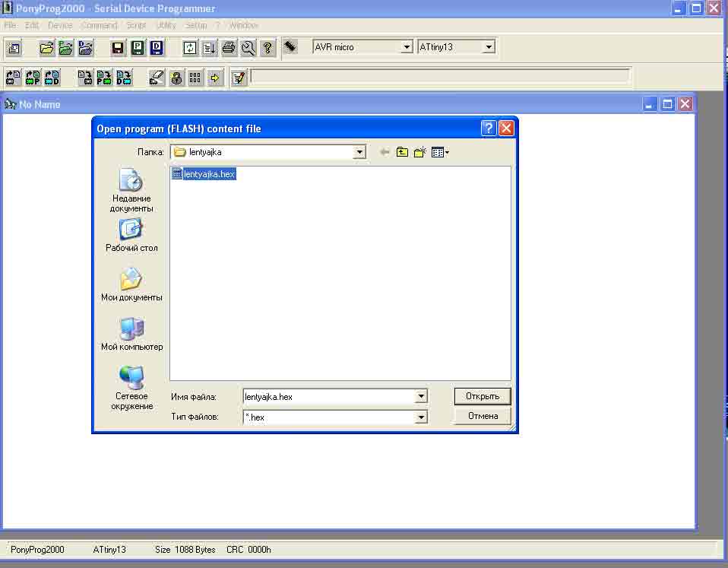Click the magnifier icon in main toolbar

pyautogui.click(x=248, y=48)
